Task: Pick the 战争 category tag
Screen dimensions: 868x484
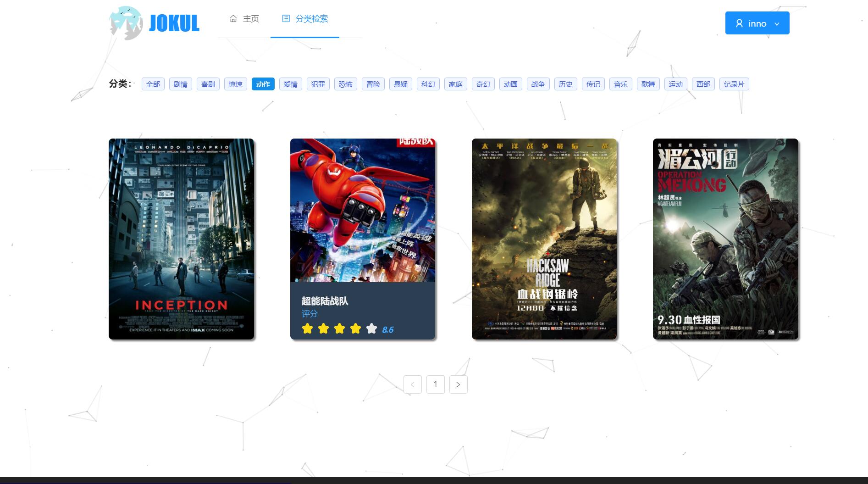Action: [538, 84]
